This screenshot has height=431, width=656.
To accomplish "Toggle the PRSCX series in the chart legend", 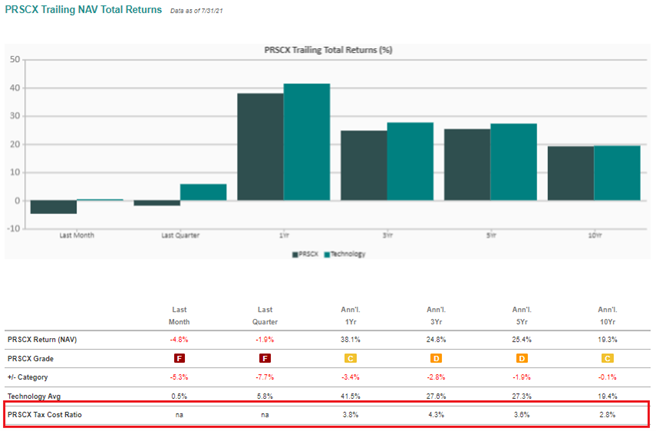I will 305,254.
